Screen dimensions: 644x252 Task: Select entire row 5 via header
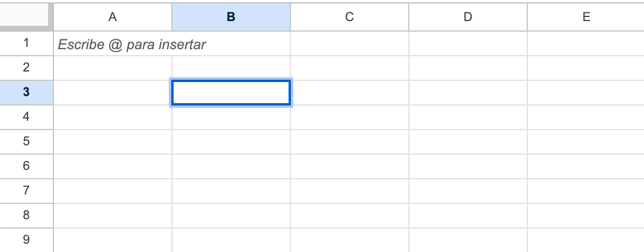click(26, 142)
